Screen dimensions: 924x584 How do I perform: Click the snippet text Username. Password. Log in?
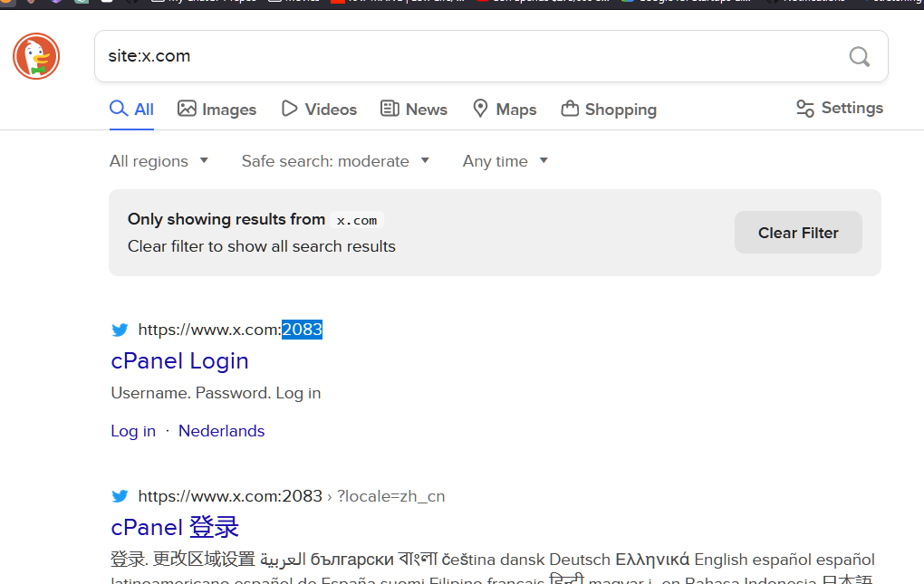(216, 393)
